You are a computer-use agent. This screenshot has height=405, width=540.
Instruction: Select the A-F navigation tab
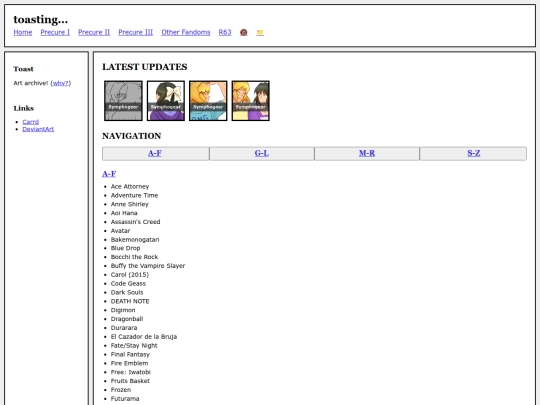coord(156,154)
